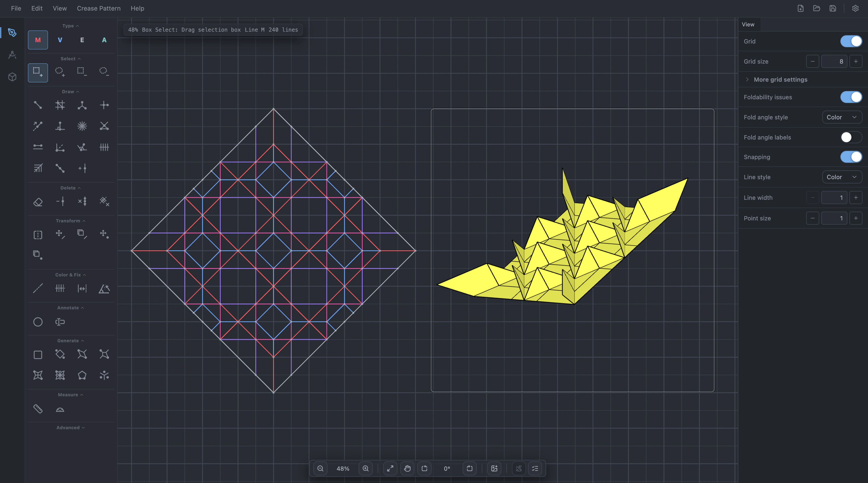
Task: Open the compass drafting sidebar icon
Action: point(13,55)
